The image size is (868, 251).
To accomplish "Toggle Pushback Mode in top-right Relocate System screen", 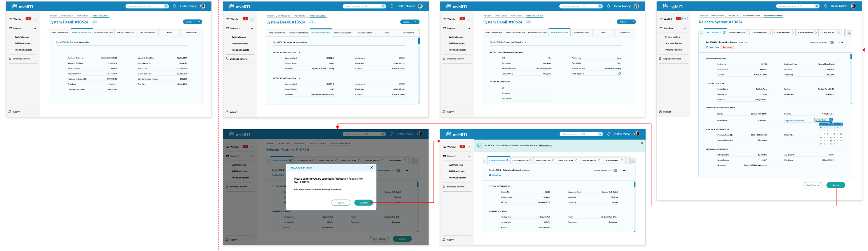I will [831, 42].
